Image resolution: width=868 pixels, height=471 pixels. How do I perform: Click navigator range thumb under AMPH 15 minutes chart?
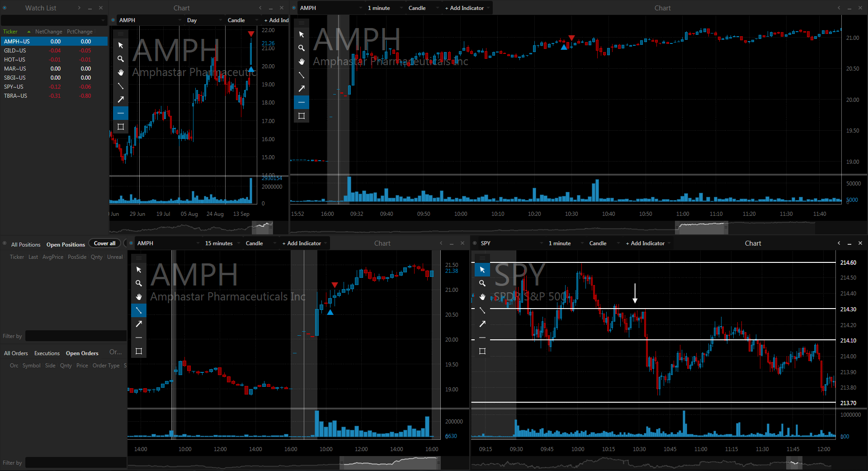[390, 462]
